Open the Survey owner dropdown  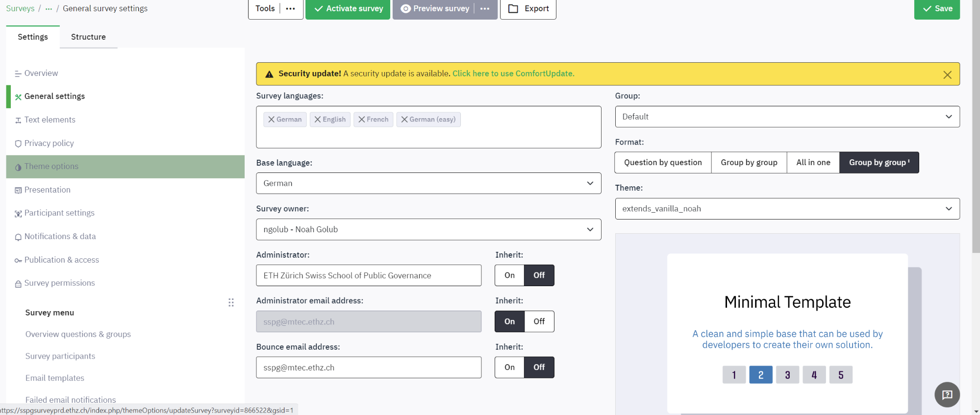(x=428, y=229)
